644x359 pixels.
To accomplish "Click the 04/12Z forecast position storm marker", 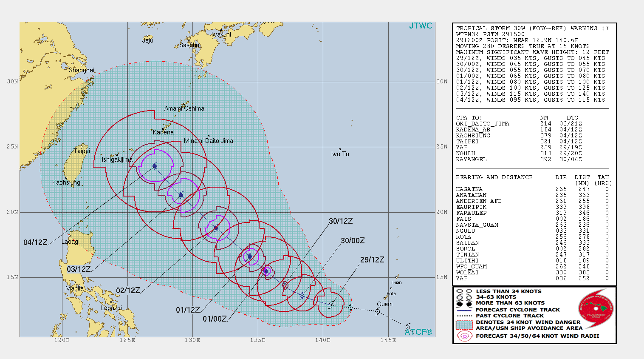I will (155, 166).
